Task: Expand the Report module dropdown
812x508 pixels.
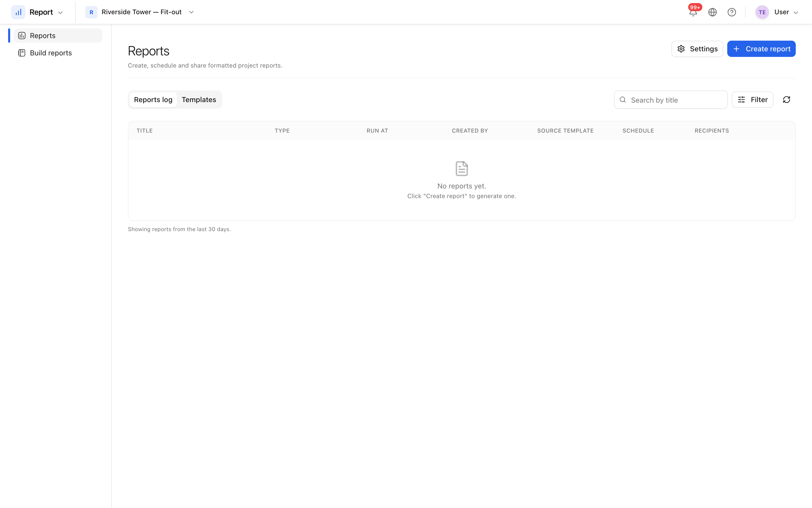Action: pyautogui.click(x=60, y=13)
